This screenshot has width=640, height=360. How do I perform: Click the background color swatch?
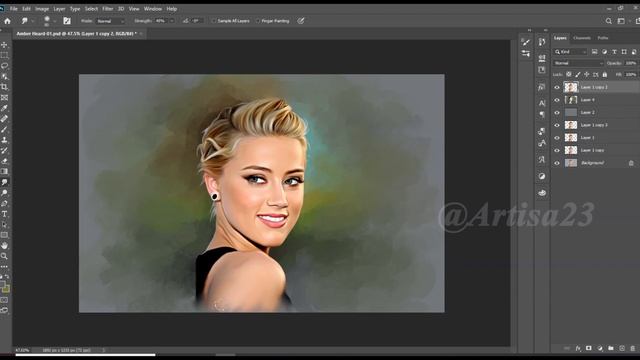click(6, 289)
